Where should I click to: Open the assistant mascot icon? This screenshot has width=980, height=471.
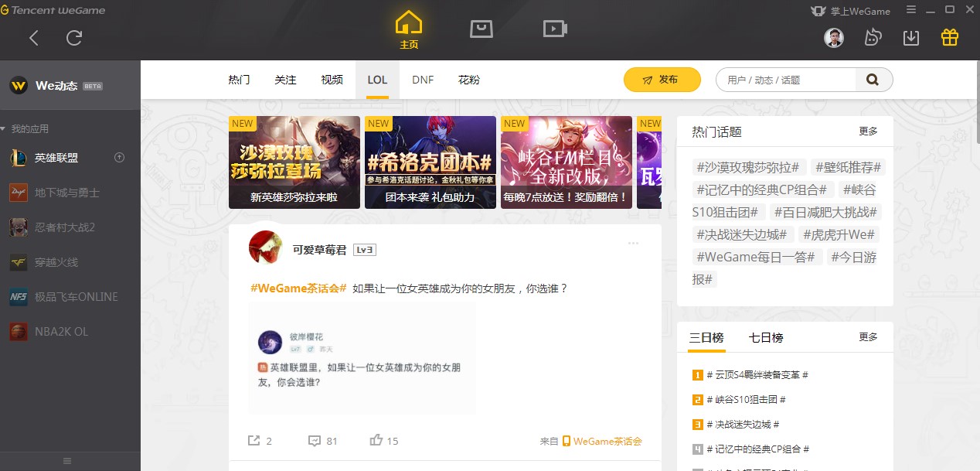click(873, 37)
